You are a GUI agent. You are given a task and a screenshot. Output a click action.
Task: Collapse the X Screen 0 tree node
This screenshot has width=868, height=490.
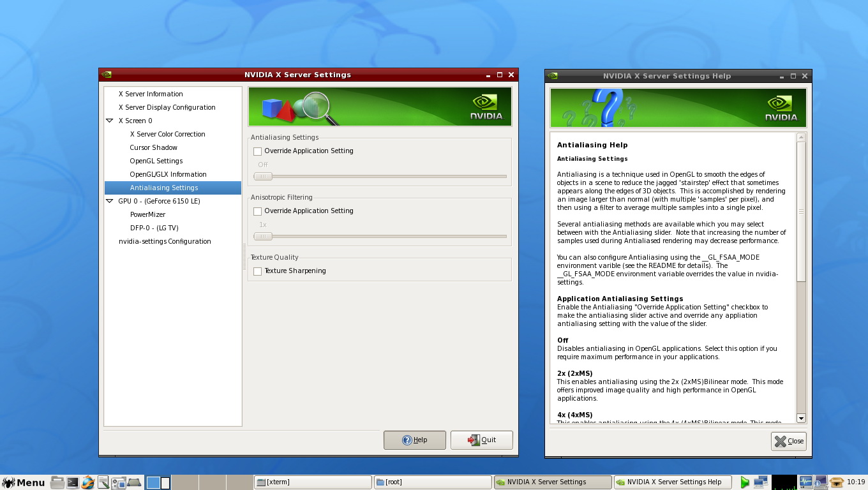110,121
